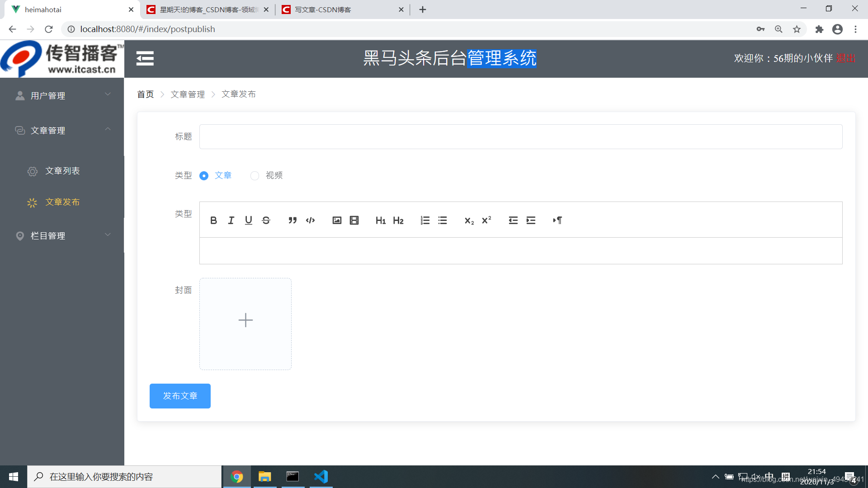Open Chrome profile avatar icon
This screenshot has height=488, width=868.
coord(837,29)
